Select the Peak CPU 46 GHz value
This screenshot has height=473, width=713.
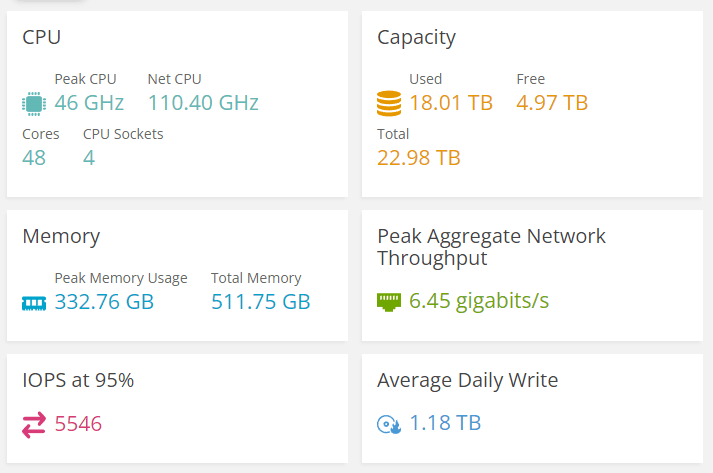(x=89, y=103)
